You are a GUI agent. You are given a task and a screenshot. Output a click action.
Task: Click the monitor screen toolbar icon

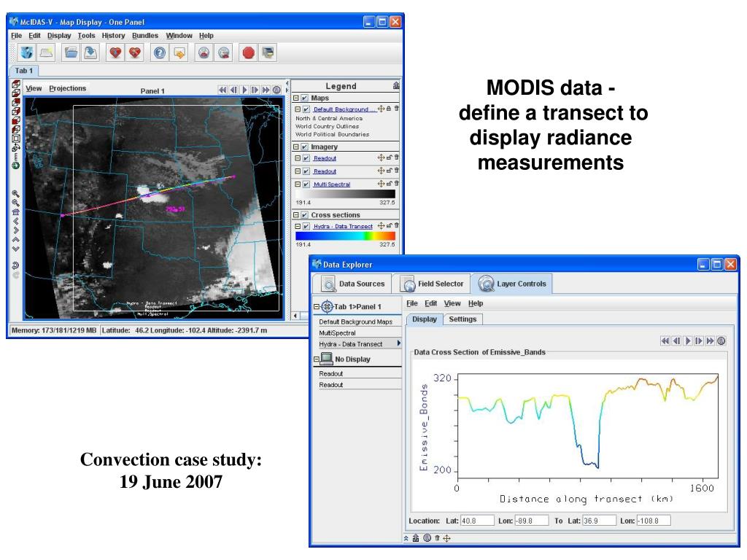(x=268, y=52)
